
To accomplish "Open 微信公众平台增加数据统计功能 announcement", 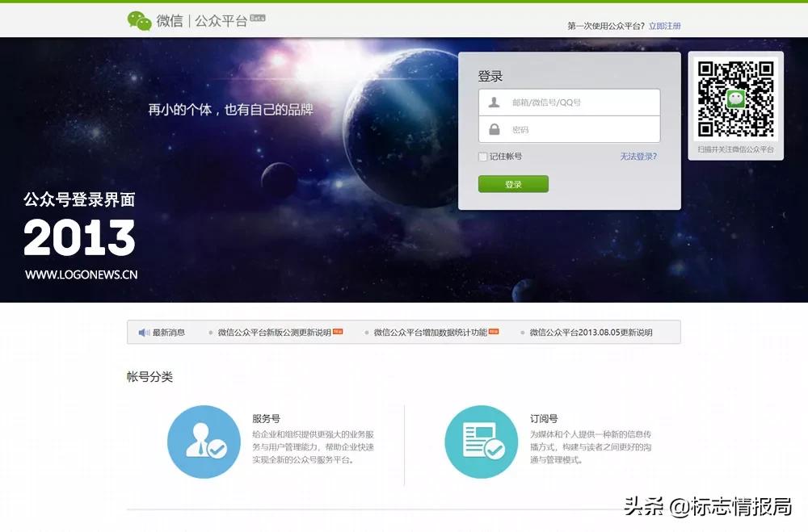I will point(431,332).
